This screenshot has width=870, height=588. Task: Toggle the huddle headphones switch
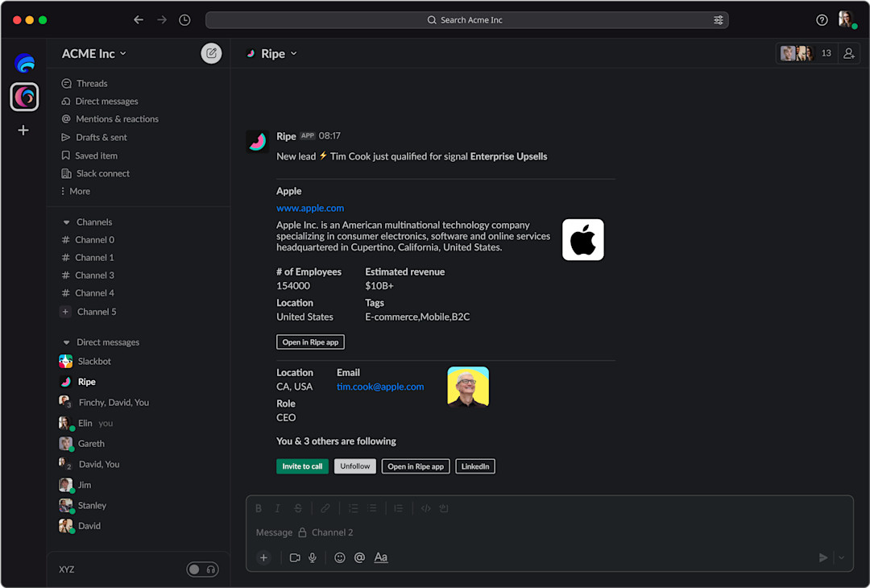point(202,569)
